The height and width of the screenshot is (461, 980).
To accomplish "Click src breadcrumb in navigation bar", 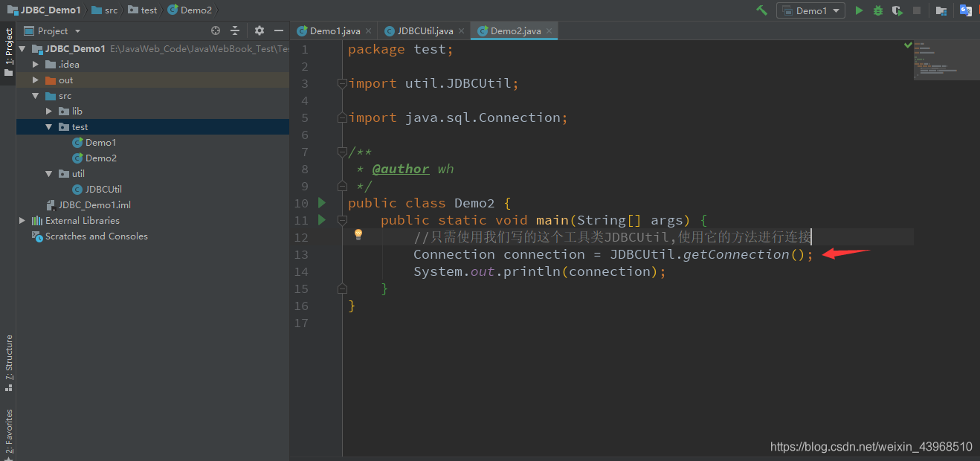I will 104,10.
